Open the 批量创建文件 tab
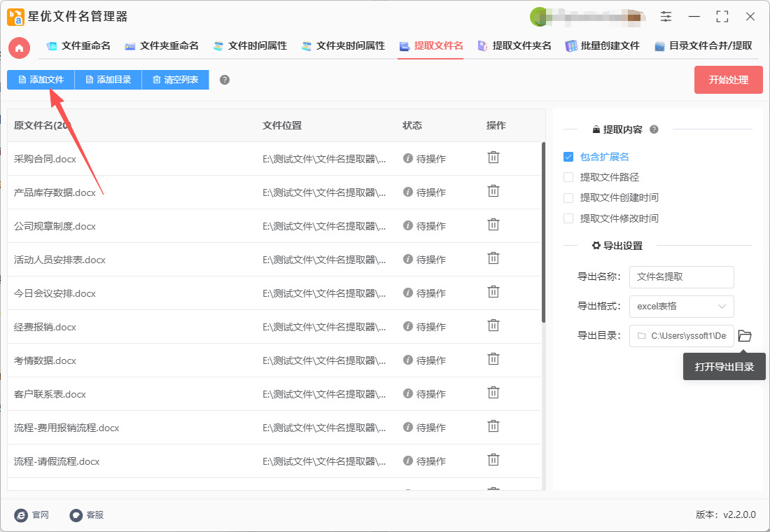This screenshot has width=770, height=532. point(603,46)
